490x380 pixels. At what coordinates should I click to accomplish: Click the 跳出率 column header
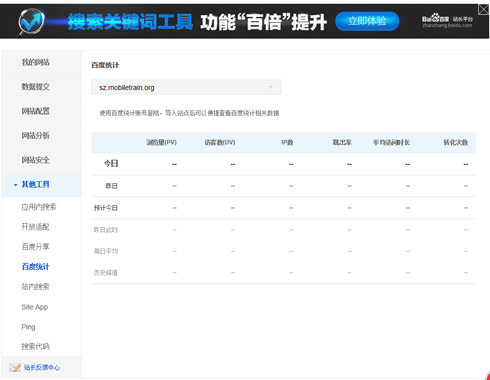click(x=342, y=143)
